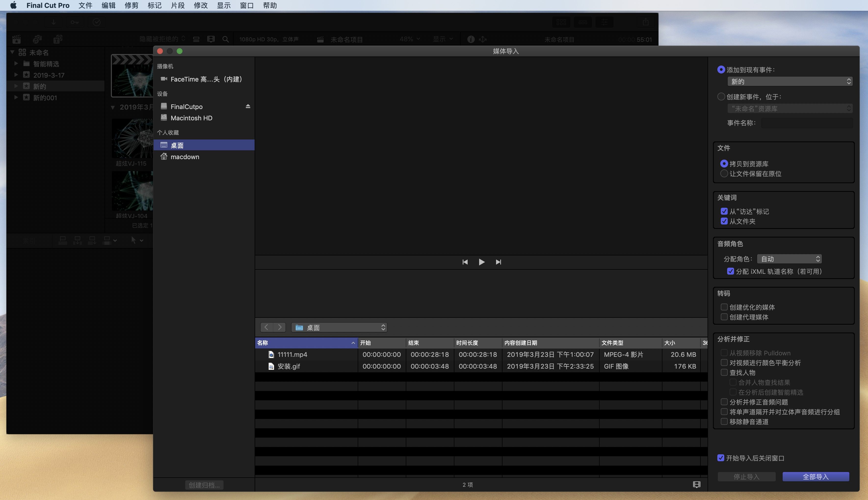This screenshot has height=500, width=868.
Task: Play the selected clip in import viewer
Action: (x=481, y=262)
